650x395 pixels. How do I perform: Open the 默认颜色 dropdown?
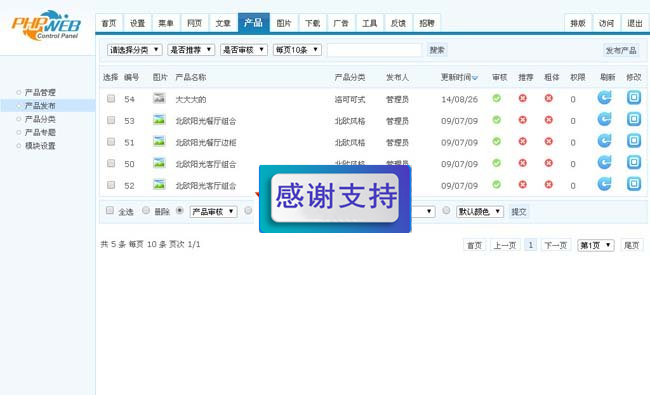coord(480,211)
